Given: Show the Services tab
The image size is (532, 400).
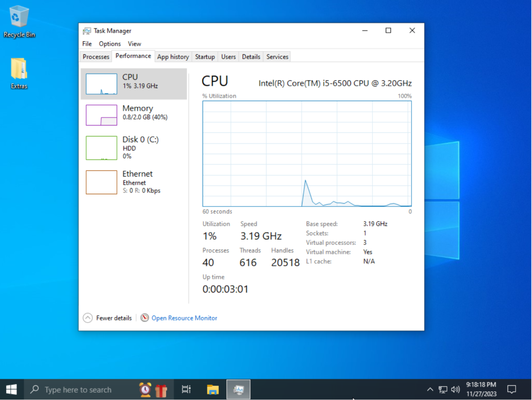Looking at the screenshot, I should tap(277, 57).
